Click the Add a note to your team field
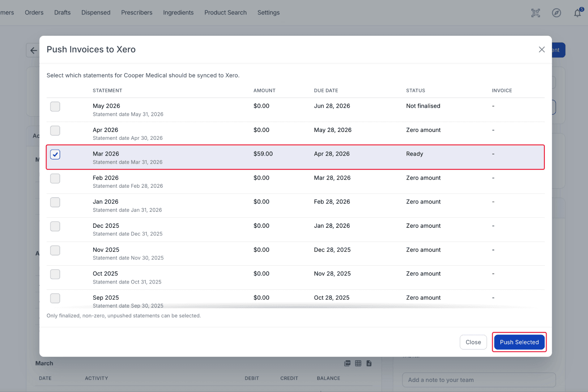This screenshot has height=392, width=588. pos(479,380)
